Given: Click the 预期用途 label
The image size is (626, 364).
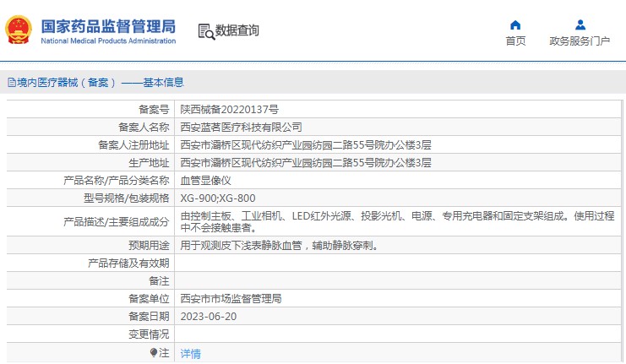Looking at the screenshot, I should 149,246.
